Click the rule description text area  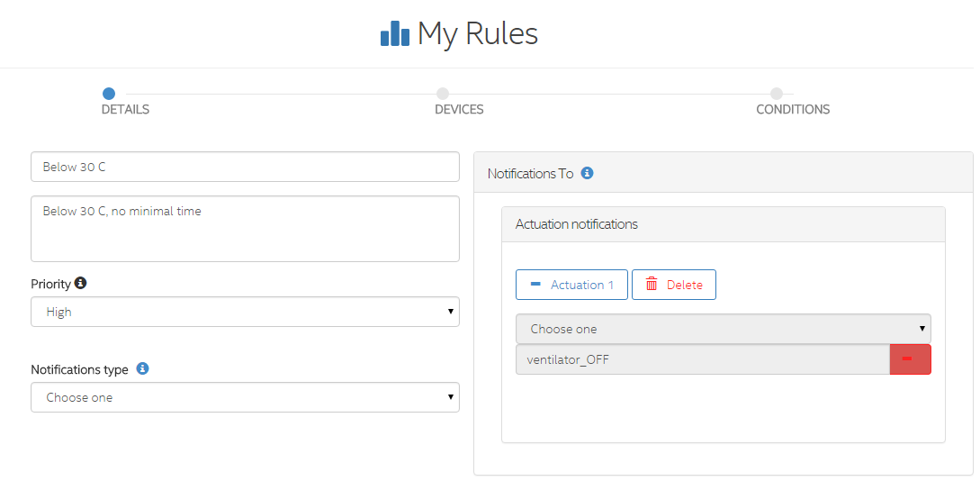(x=245, y=229)
